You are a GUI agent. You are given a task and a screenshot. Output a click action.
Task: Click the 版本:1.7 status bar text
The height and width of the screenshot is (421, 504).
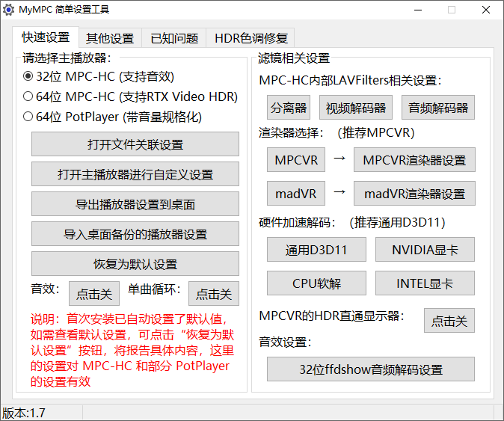[x=24, y=413]
